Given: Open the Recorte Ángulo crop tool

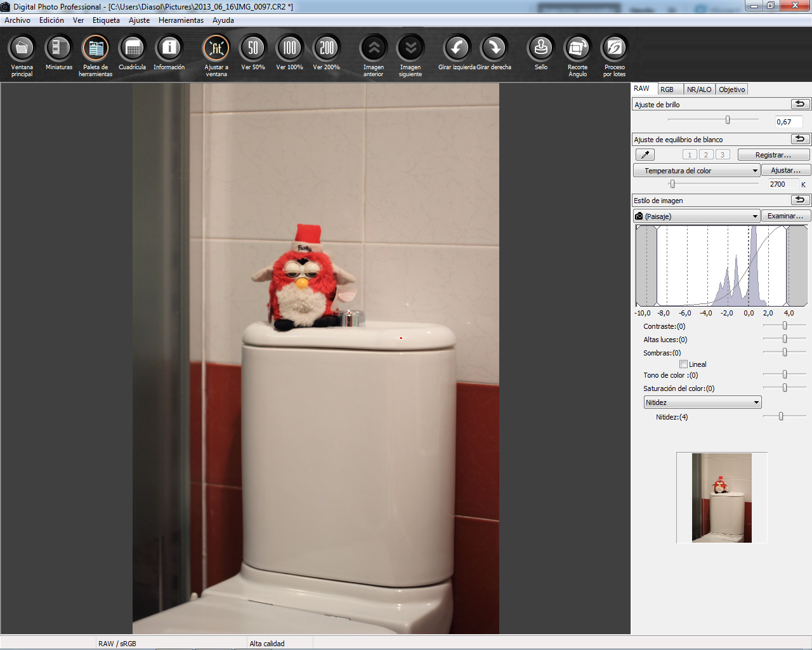Looking at the screenshot, I should (x=577, y=56).
